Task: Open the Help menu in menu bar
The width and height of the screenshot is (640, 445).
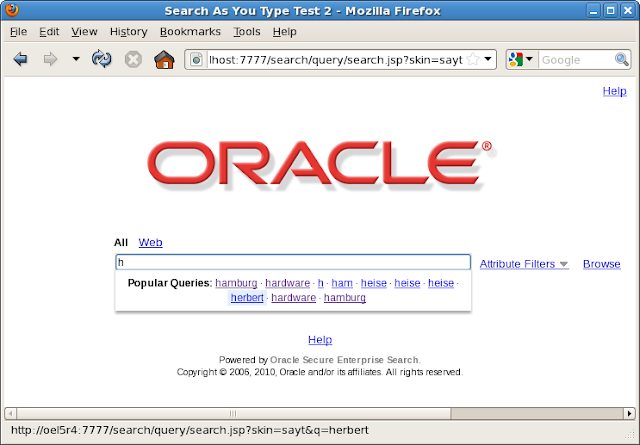Action: (x=284, y=31)
